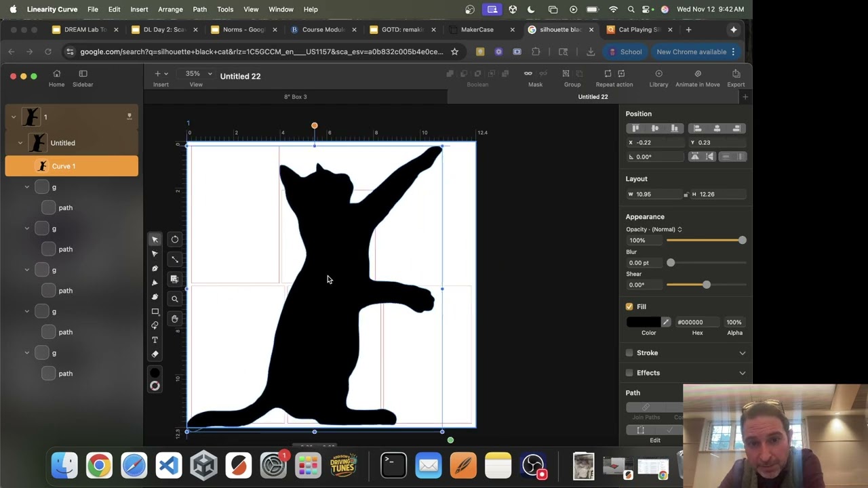Select the Hand pan tool
Viewport: 868px width, 488px height.
175,319
